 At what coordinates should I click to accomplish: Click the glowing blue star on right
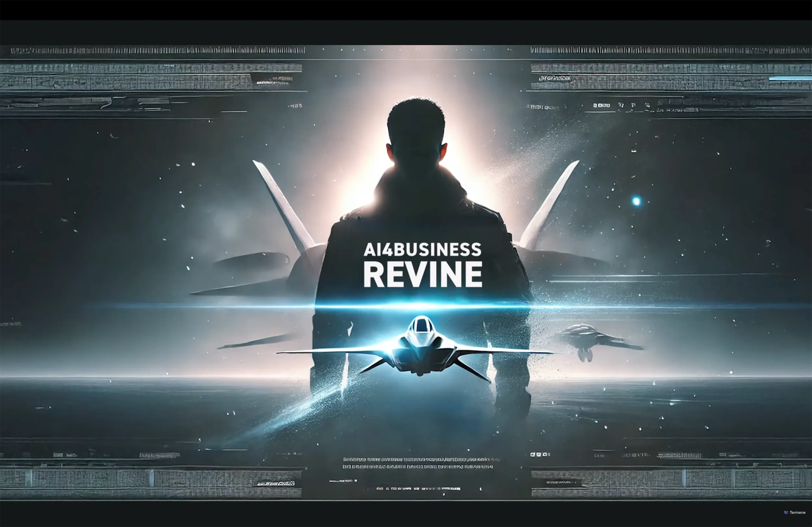click(636, 201)
